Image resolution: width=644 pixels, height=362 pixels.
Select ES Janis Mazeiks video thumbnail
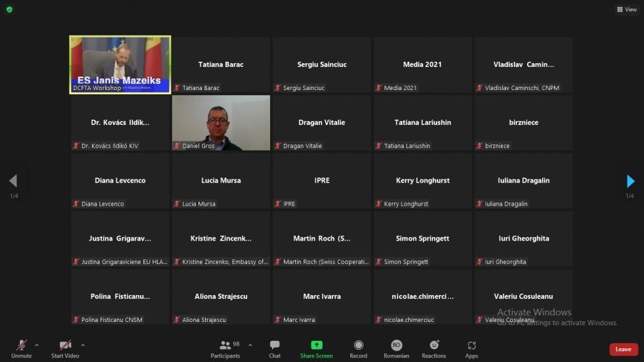[120, 64]
